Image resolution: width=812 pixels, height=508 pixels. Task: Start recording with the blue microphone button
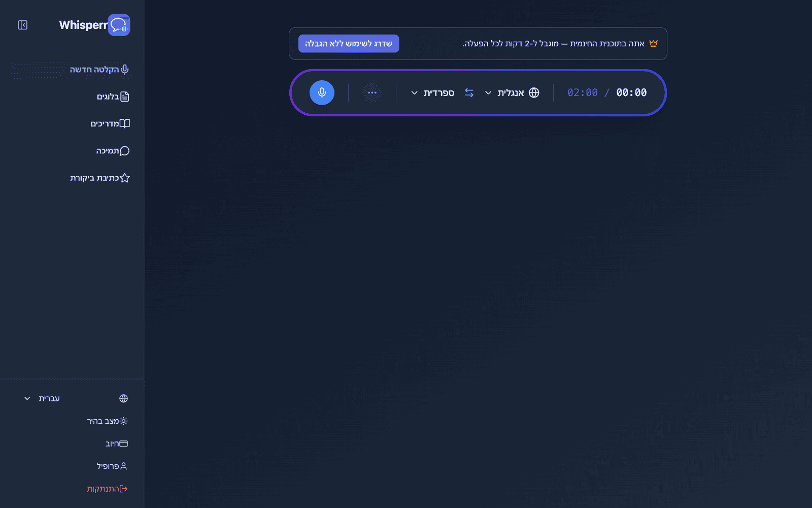(322, 92)
